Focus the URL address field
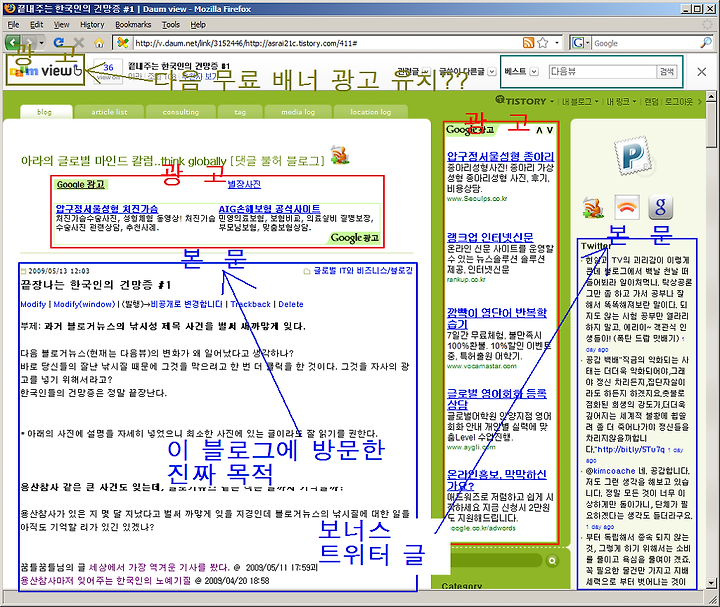Image resolution: width=720 pixels, height=607 pixels. 327,43
